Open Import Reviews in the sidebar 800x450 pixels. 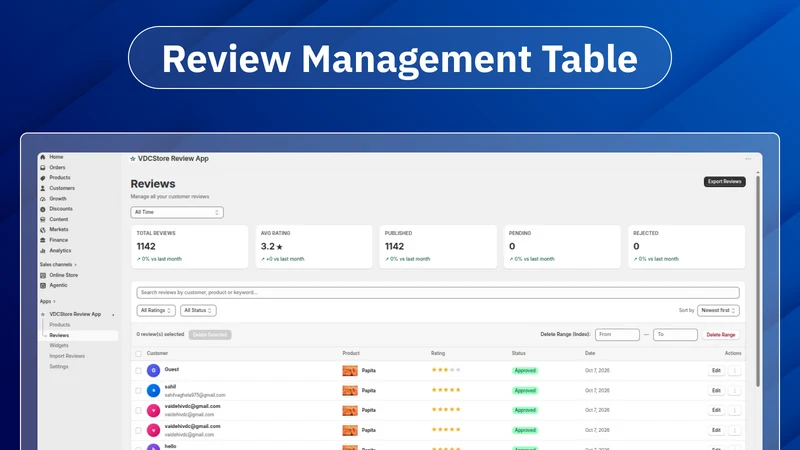[x=67, y=356]
